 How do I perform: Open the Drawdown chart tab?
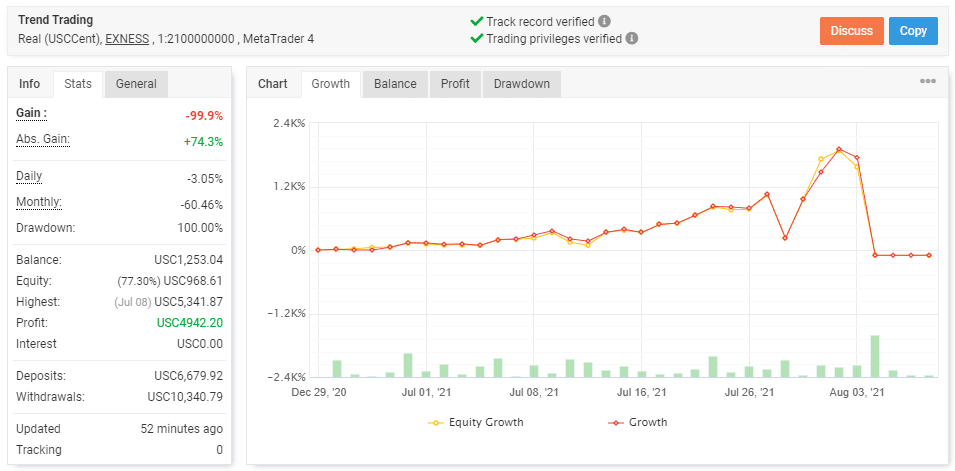pos(522,84)
